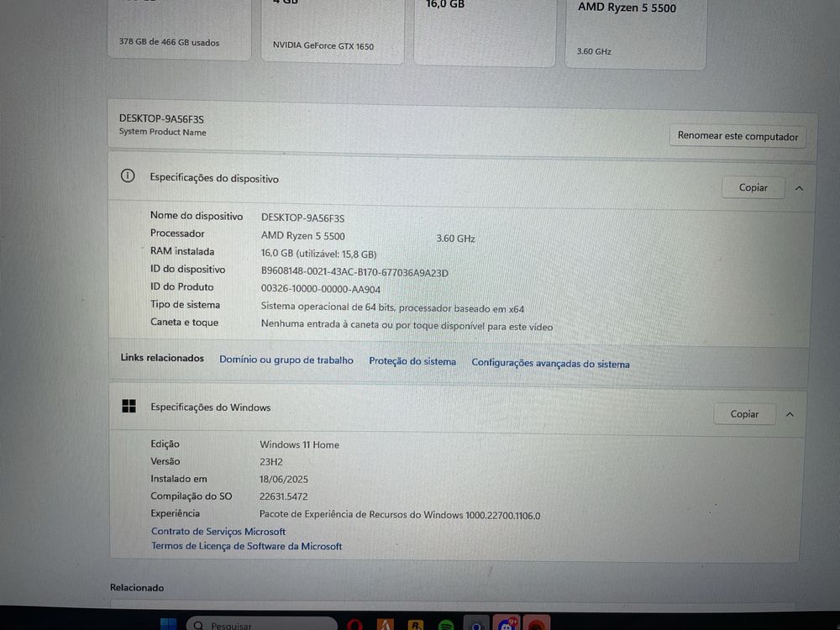Click the Pesquisar taskbar search box

click(x=261, y=624)
